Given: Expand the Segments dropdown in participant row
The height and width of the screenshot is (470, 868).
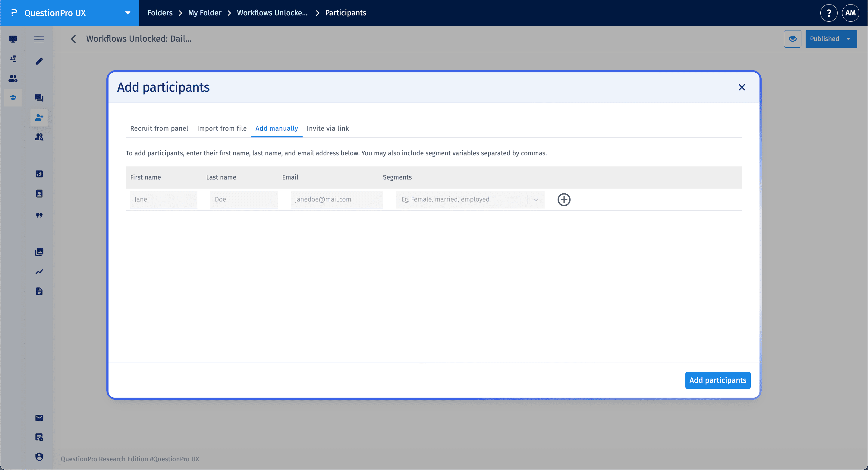Looking at the screenshot, I should coord(536,199).
